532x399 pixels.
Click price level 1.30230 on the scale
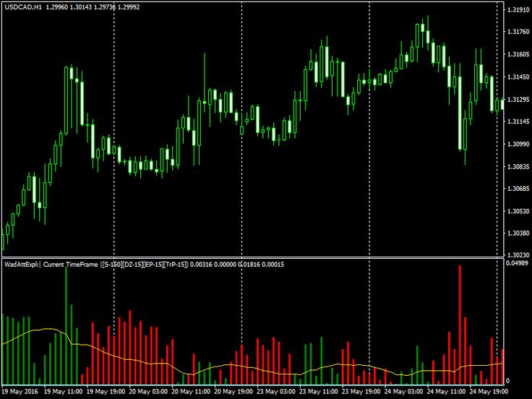coord(518,255)
